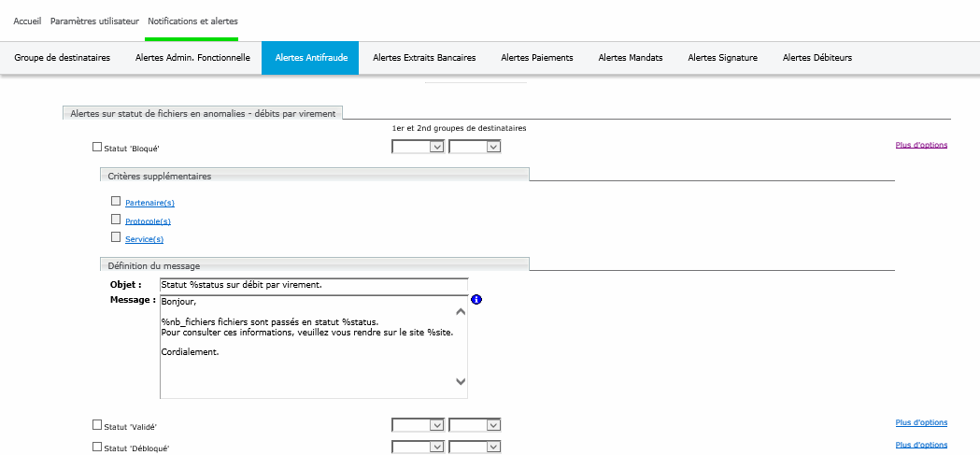Image resolution: width=980 pixels, height=455 pixels.
Task: Click into the Objet input field
Action: pyautogui.click(x=313, y=285)
